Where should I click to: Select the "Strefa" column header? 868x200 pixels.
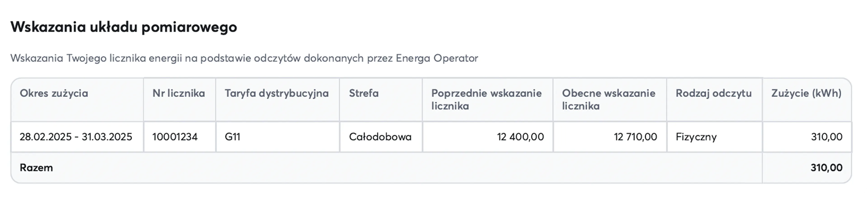point(363,93)
